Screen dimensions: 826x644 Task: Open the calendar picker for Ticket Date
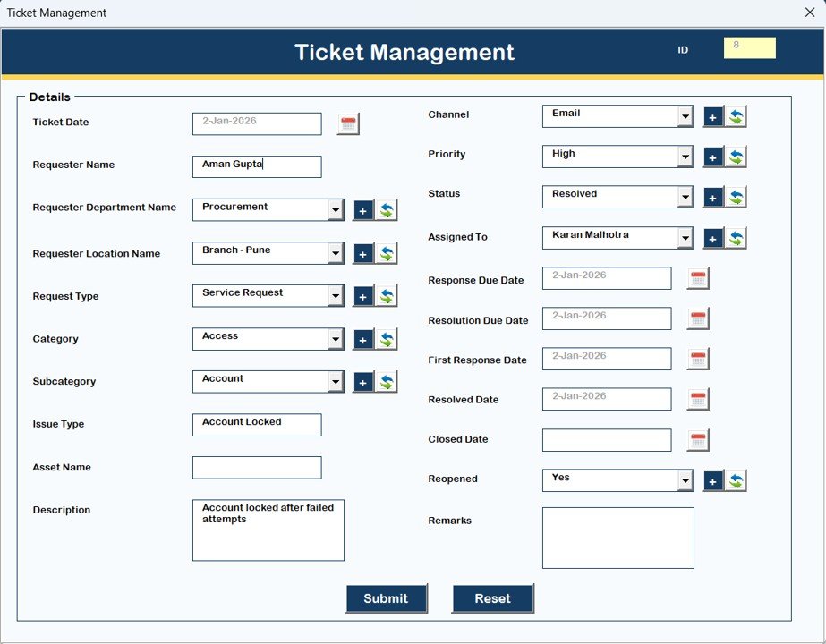(x=348, y=123)
